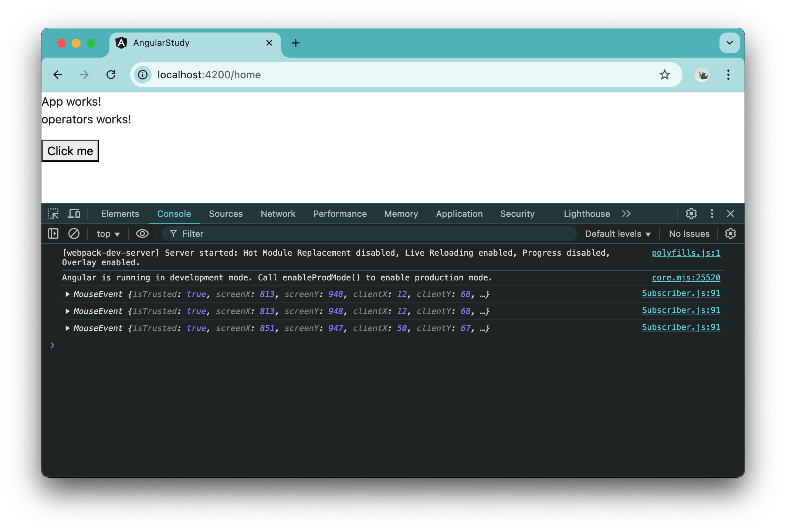Click the site info icon in address bar
This screenshot has width=786, height=532.
142,75
